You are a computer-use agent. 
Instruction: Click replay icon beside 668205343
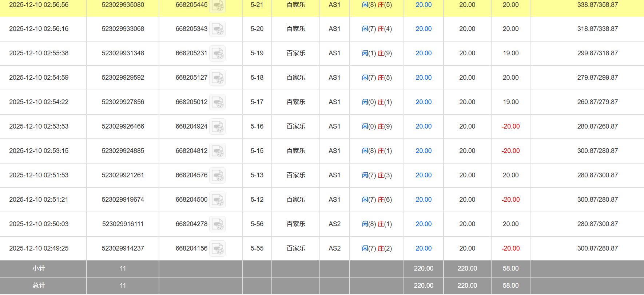[x=218, y=29]
